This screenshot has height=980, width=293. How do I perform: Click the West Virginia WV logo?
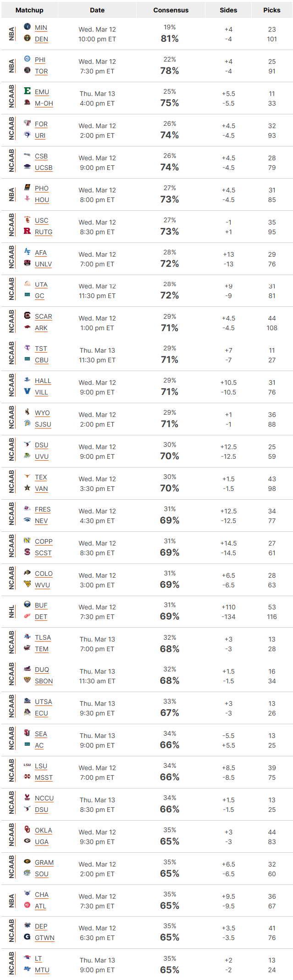click(27, 584)
